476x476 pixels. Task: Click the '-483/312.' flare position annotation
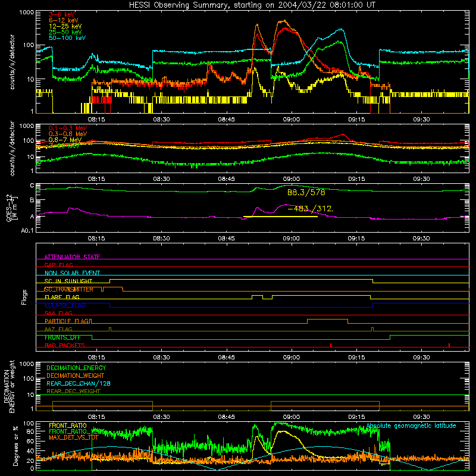[x=310, y=209]
